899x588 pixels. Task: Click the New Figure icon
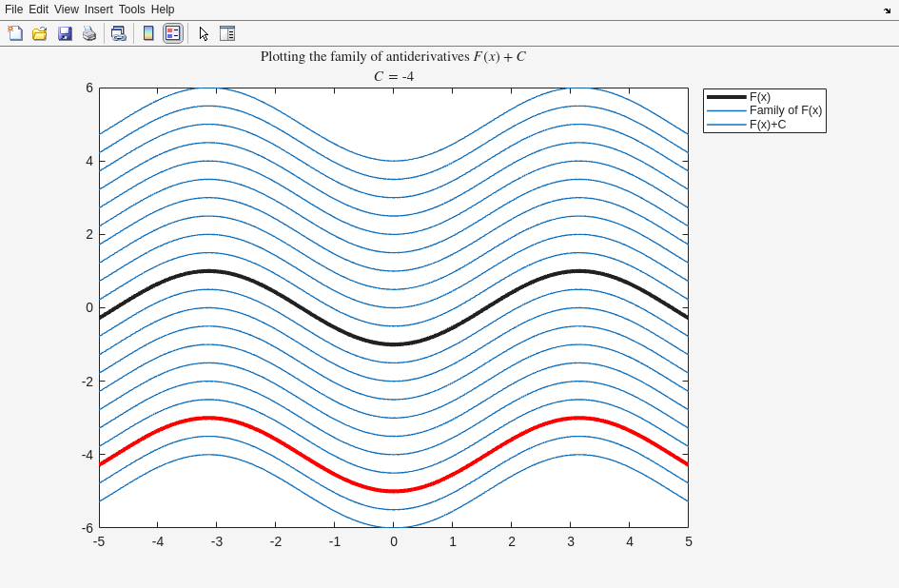15,33
